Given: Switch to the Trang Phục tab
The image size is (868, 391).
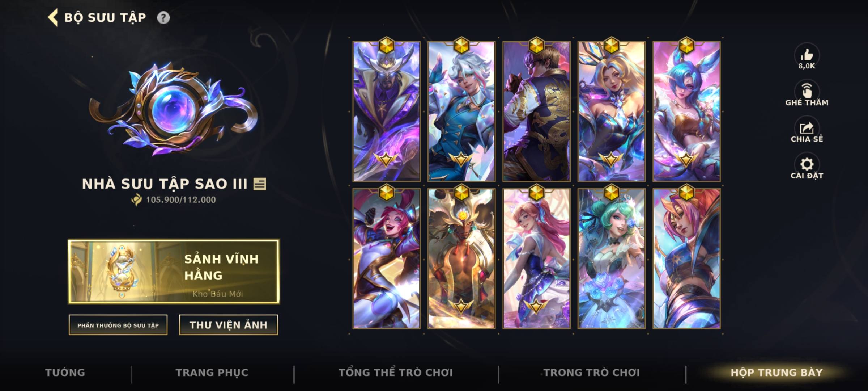Looking at the screenshot, I should [x=212, y=373].
